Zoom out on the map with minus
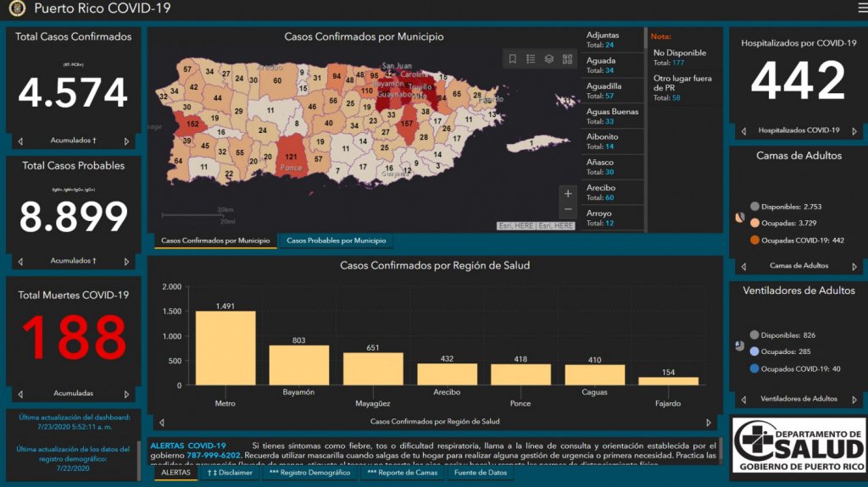The width and height of the screenshot is (868, 487). pos(568,209)
